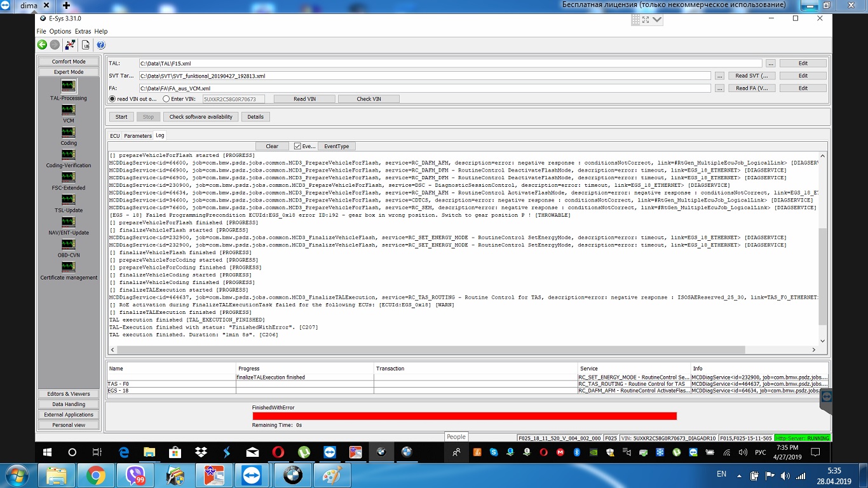
Task: Click the log file document toolbar icon
Action: 86,44
